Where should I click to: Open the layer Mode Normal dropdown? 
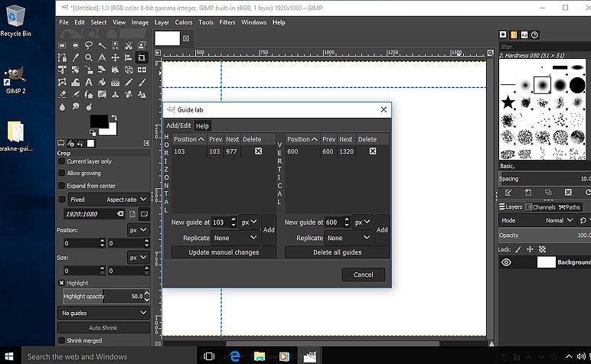click(x=537, y=220)
